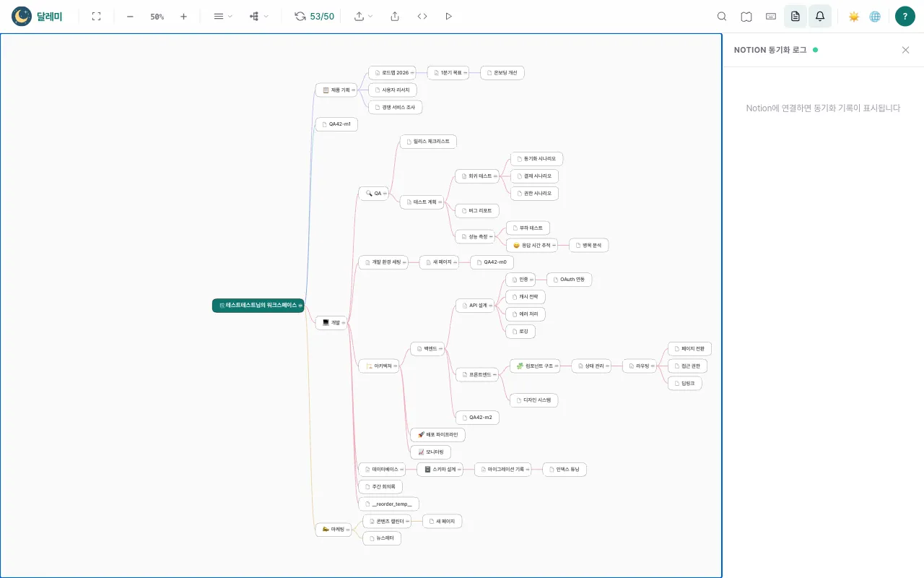Select the root workspace node

point(258,306)
